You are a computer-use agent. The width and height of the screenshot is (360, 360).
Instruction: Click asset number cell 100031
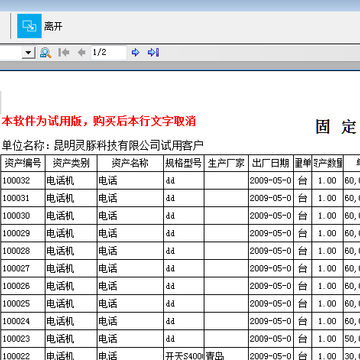[x=23, y=198]
